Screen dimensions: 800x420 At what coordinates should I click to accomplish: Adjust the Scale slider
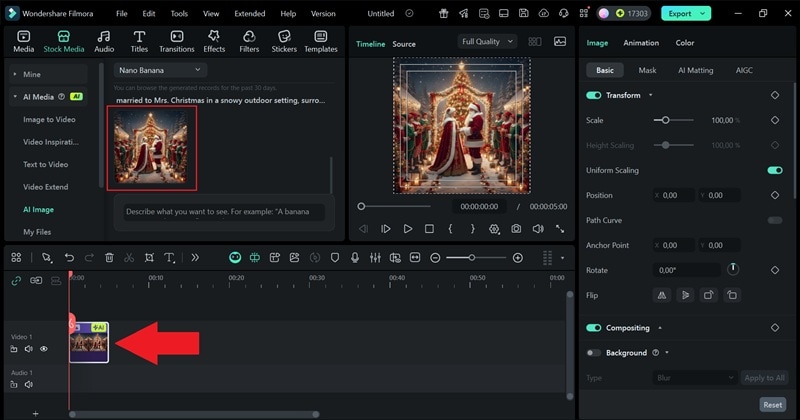coord(673,120)
